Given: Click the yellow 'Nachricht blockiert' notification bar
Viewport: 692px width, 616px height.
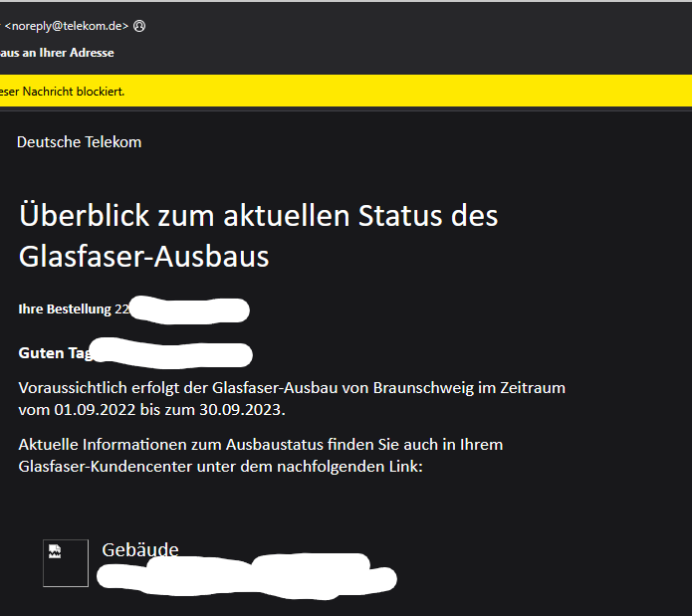Looking at the screenshot, I should click(x=346, y=91).
